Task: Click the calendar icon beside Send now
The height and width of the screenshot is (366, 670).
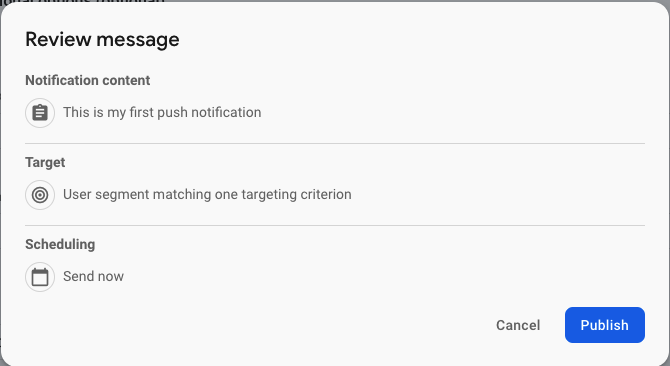Action: pyautogui.click(x=40, y=277)
